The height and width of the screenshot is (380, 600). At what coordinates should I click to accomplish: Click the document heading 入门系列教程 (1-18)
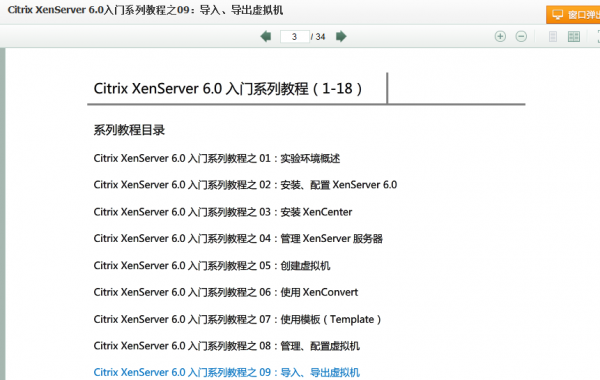tap(228, 88)
